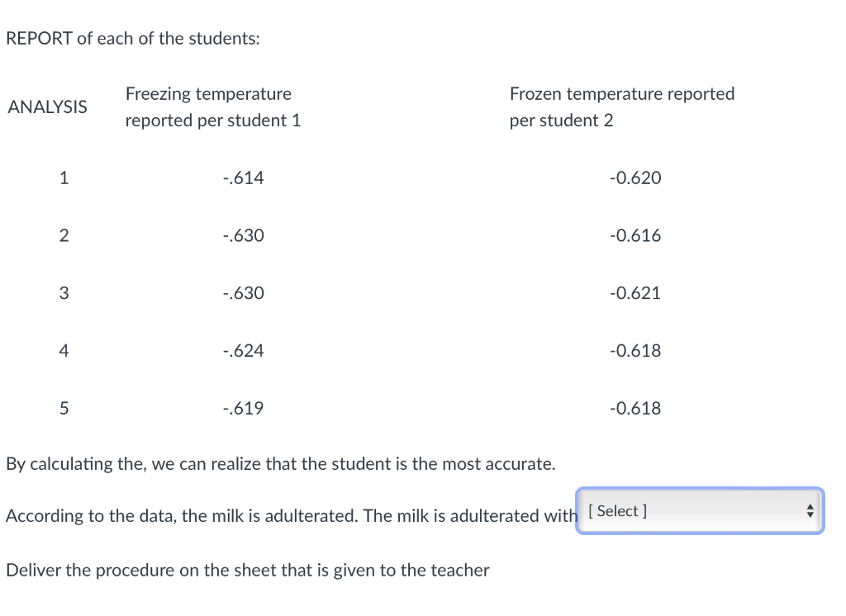Screen dimensions: 846x616
Task: Click student 1 value -.614
Action: 244,178
